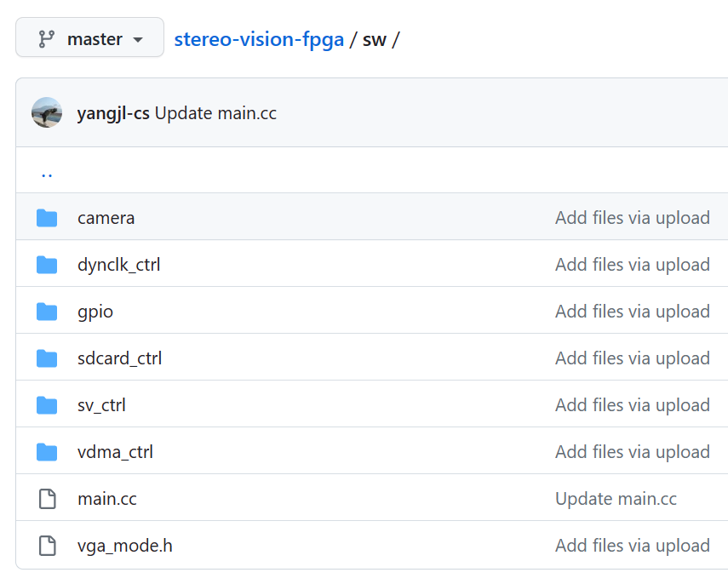
Task: Open the sv_ctrl folder
Action: [101, 405]
